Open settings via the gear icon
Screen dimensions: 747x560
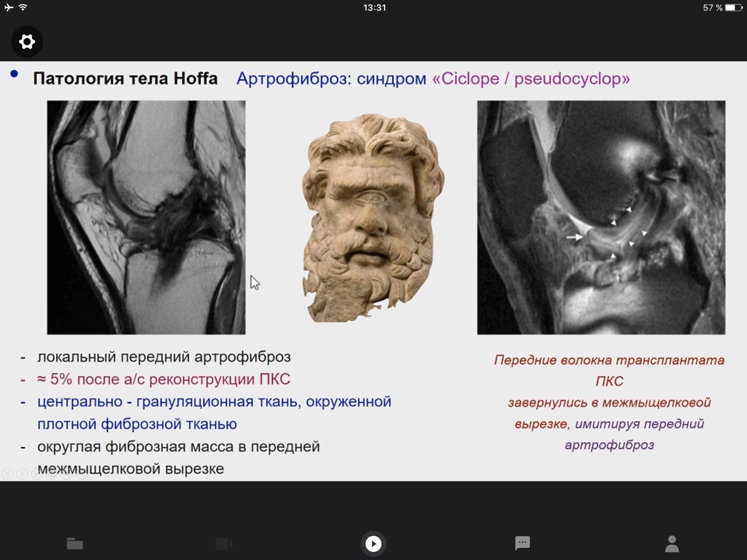click(x=27, y=42)
